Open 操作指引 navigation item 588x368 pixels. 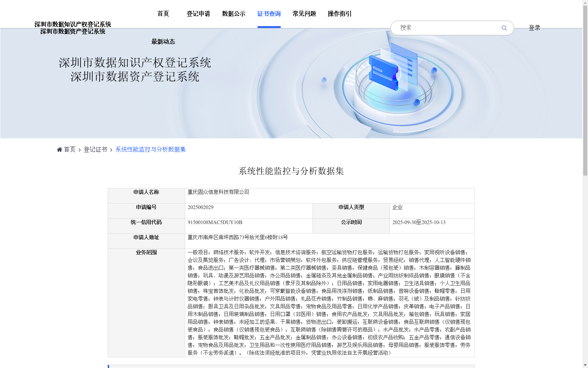tap(340, 14)
